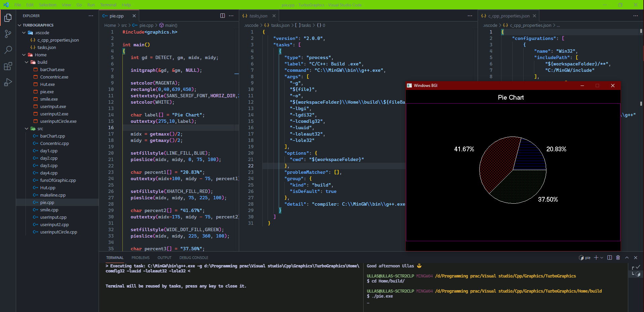Switch to the PROBLEMS panel tab
This screenshot has height=312, width=644.
(141, 258)
